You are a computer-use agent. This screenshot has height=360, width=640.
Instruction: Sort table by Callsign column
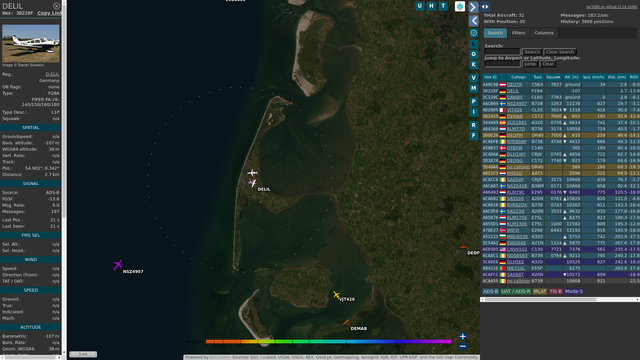[518, 77]
